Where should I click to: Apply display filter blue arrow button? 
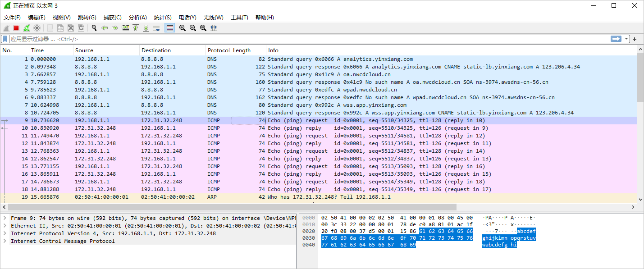coord(616,39)
